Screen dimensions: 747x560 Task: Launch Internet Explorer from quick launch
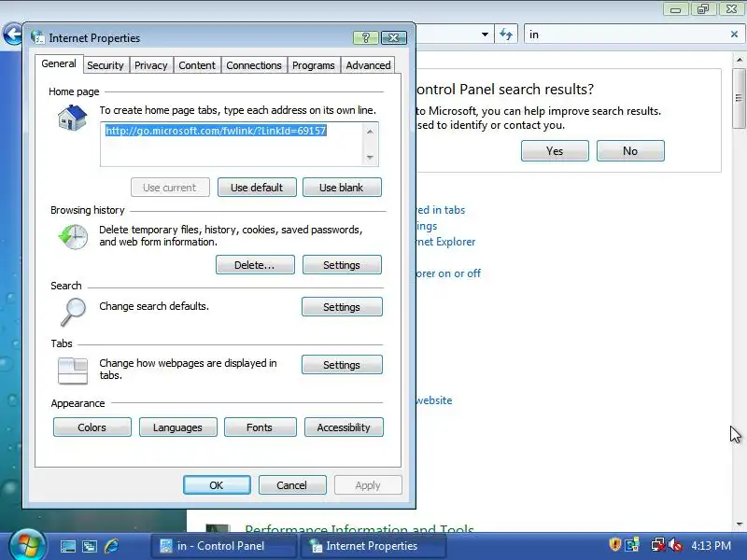pyautogui.click(x=112, y=546)
